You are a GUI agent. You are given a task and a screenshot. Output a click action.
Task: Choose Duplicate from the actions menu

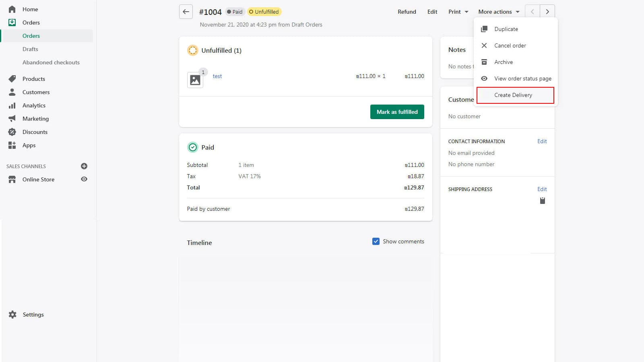click(x=506, y=29)
